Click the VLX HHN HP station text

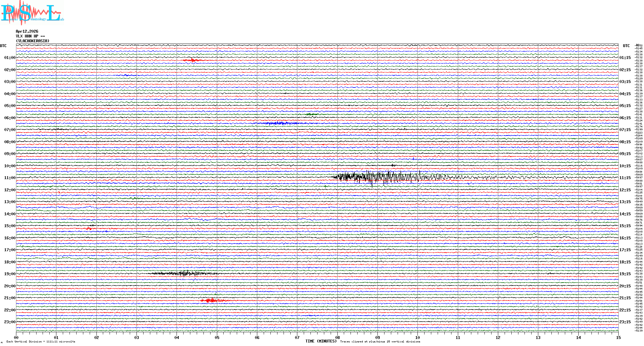[30, 36]
